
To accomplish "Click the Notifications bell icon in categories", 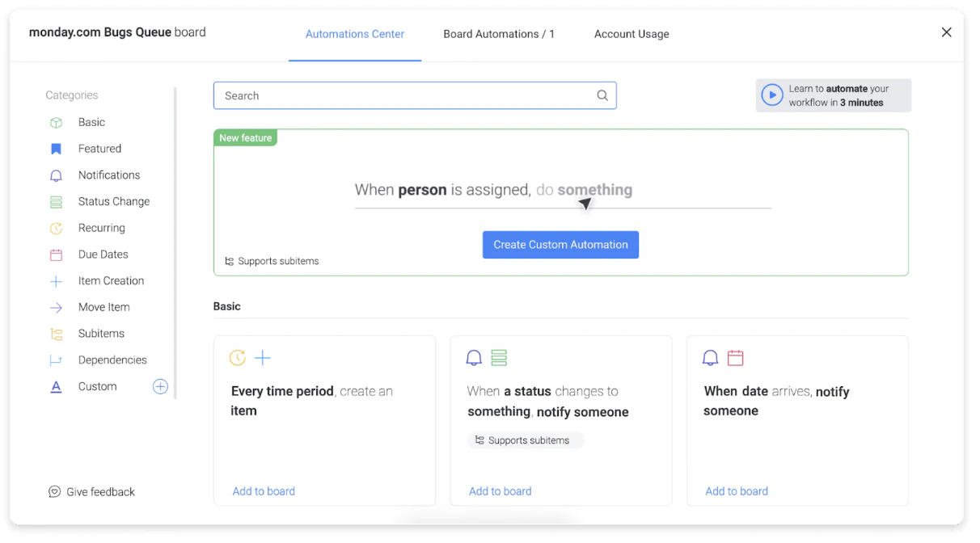I will tap(56, 175).
